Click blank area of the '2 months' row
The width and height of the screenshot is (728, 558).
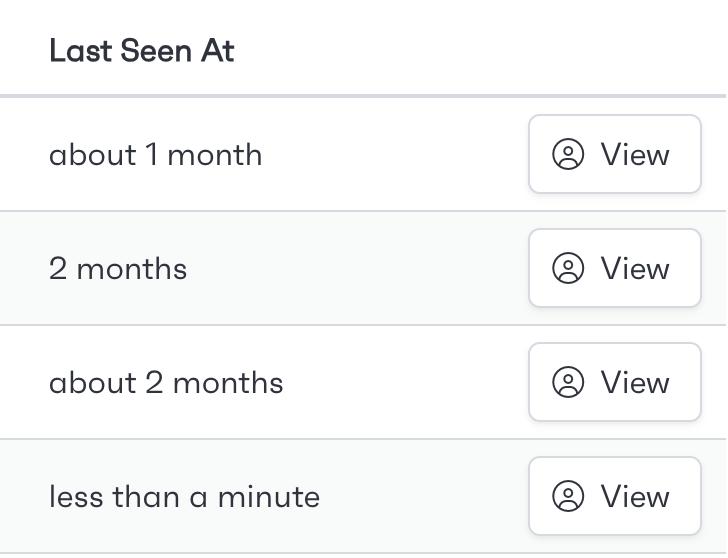pos(358,268)
